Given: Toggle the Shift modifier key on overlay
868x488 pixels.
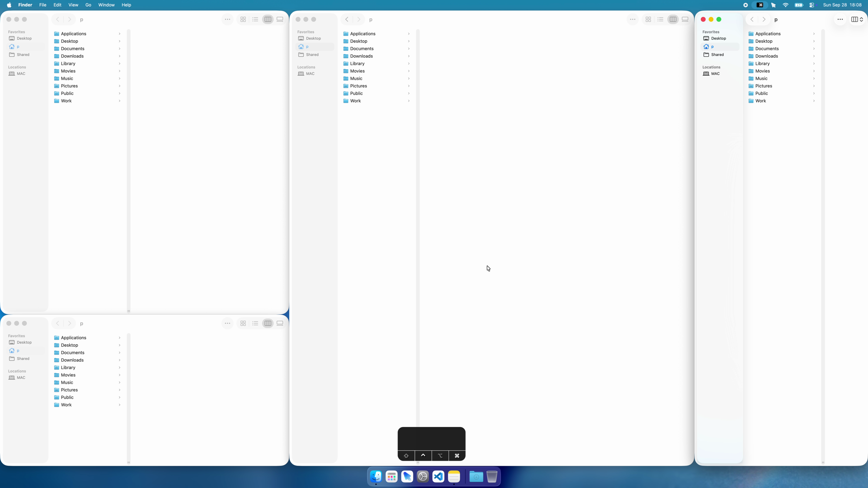Looking at the screenshot, I should pyautogui.click(x=406, y=456).
